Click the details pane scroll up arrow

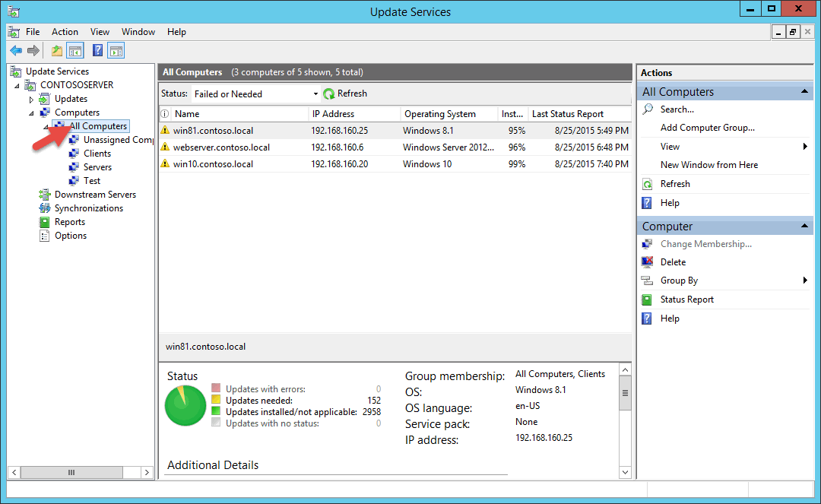(x=625, y=370)
